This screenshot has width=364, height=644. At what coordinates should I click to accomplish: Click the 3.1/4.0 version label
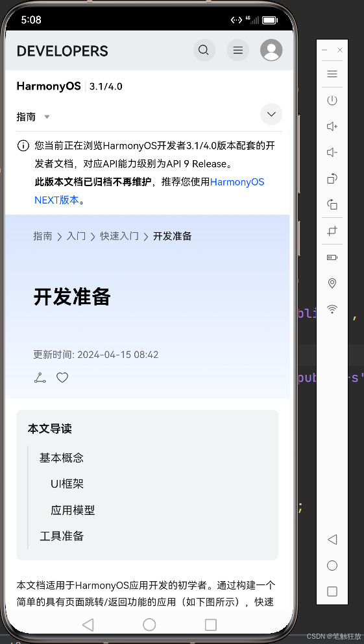click(106, 87)
